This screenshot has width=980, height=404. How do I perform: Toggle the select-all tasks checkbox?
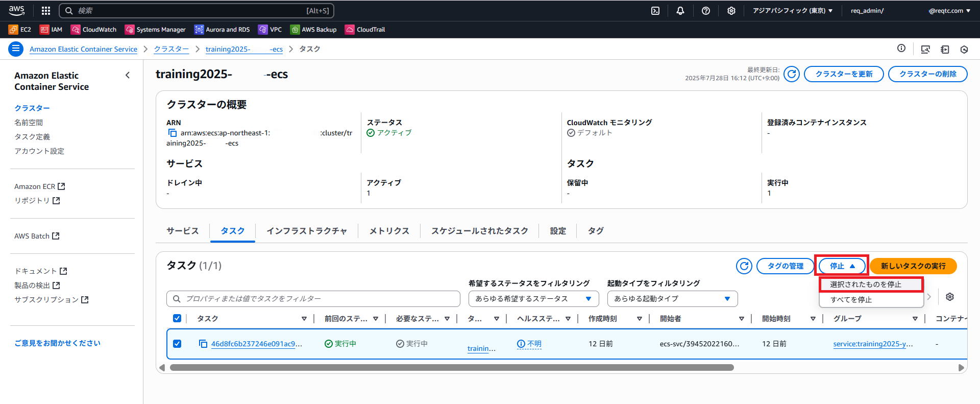pos(177,318)
